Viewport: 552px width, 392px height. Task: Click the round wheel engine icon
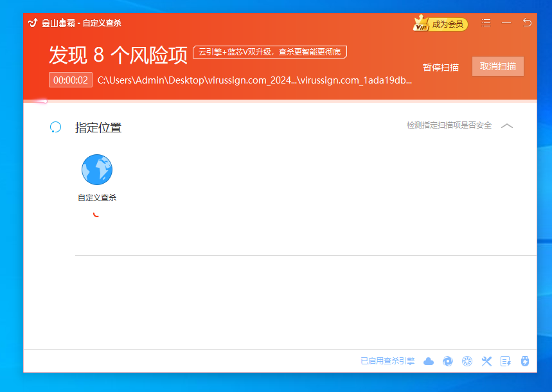click(x=467, y=361)
